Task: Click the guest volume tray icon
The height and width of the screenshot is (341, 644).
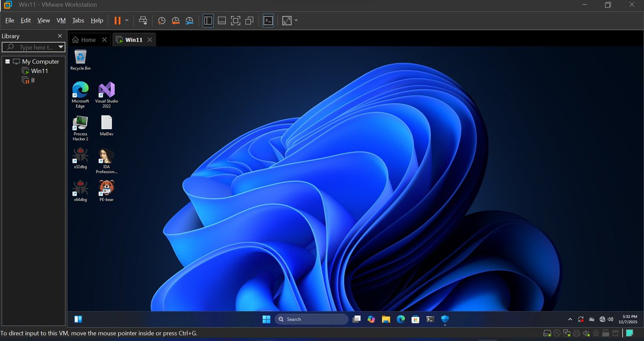Action: [x=611, y=319]
